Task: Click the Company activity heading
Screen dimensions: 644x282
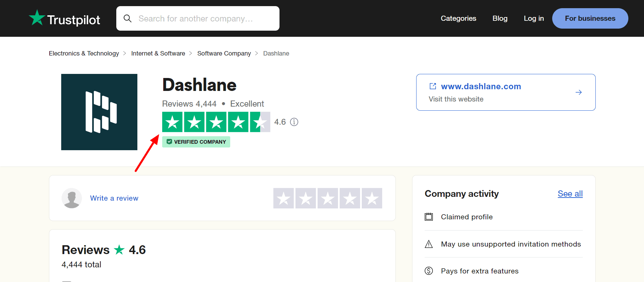Action: 462,194
